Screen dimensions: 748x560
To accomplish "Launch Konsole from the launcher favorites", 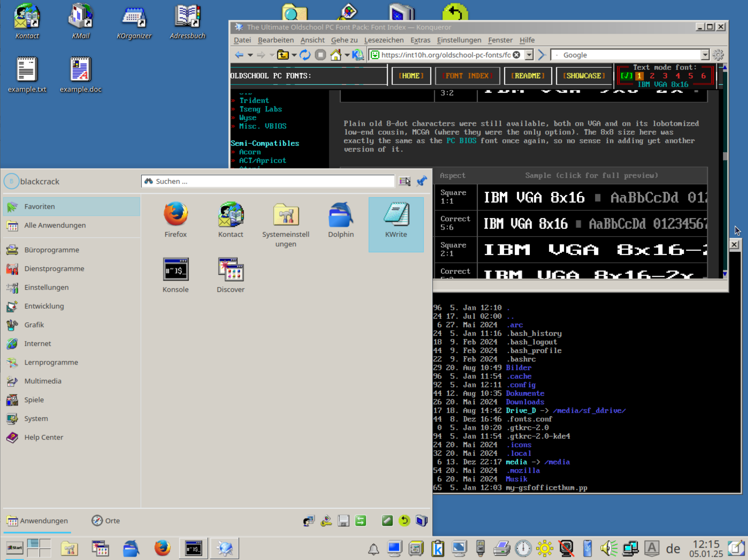I will [176, 275].
